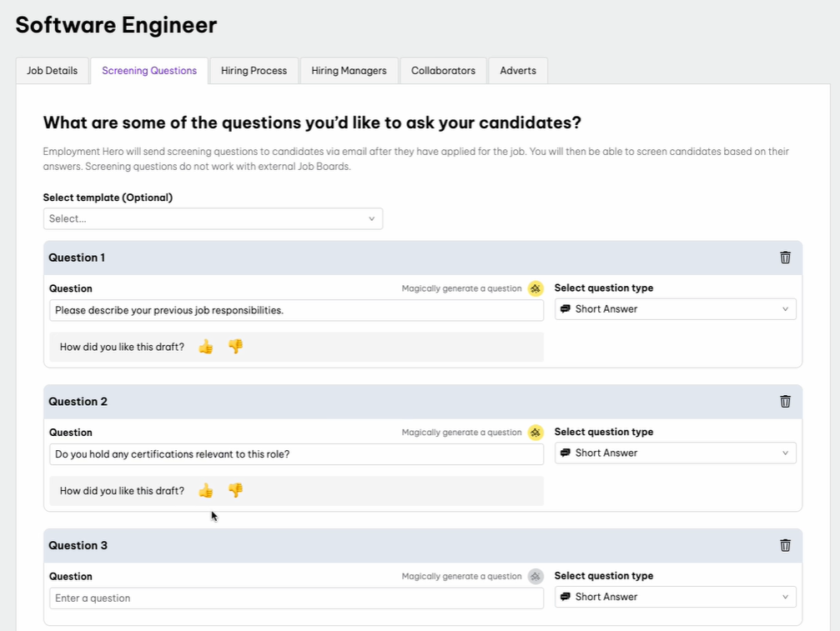Click 'How did you like this draft?' in Question 1

122,347
